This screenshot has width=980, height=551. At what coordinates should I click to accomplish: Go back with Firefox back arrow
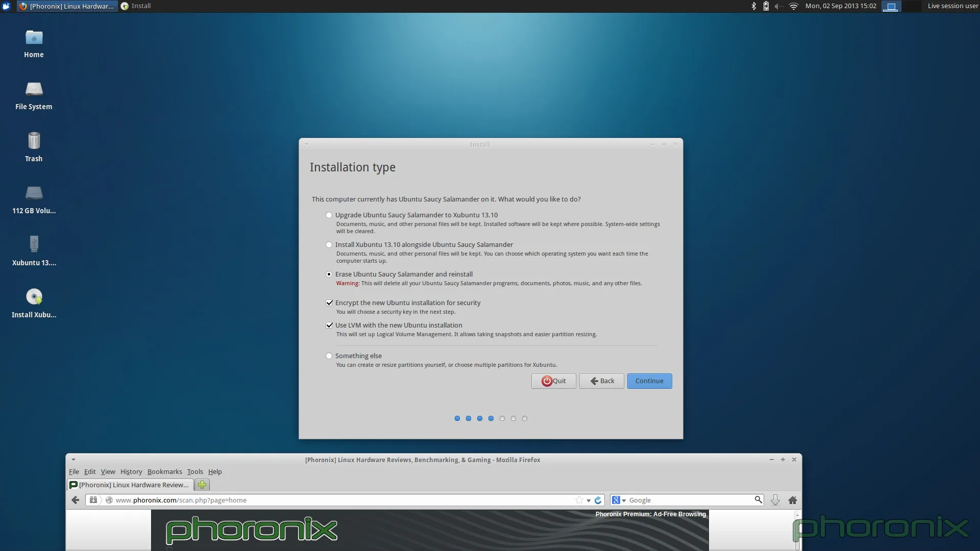(75, 500)
